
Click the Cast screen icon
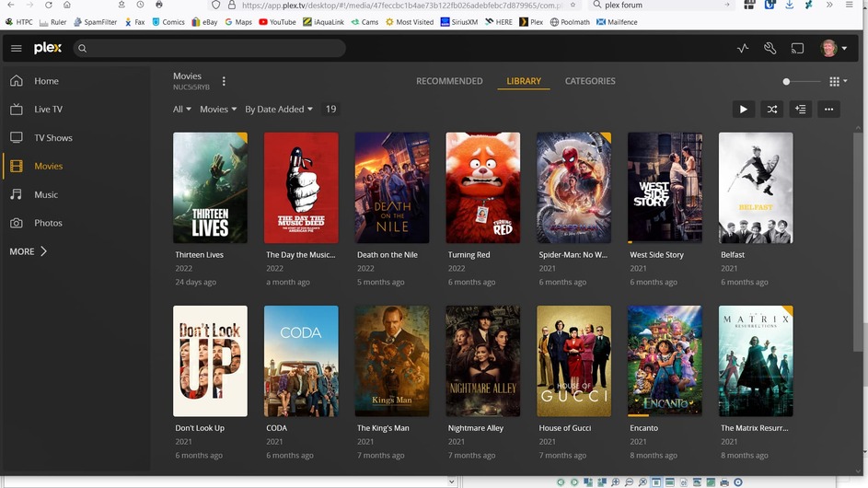797,48
